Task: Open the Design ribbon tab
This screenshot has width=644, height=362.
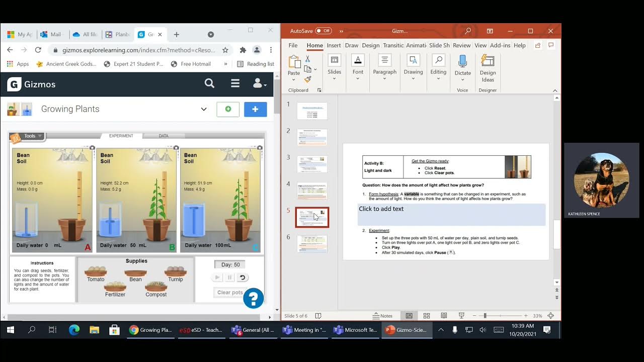Action: click(371, 45)
